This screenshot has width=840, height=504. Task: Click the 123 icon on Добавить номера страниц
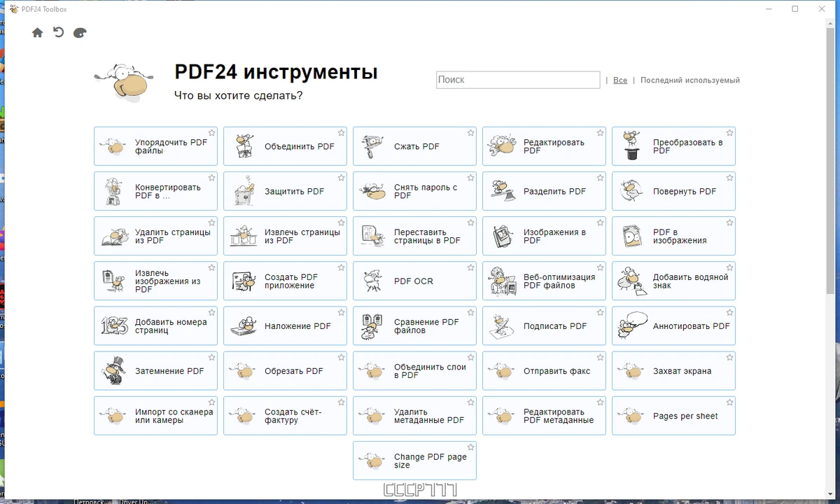113,325
